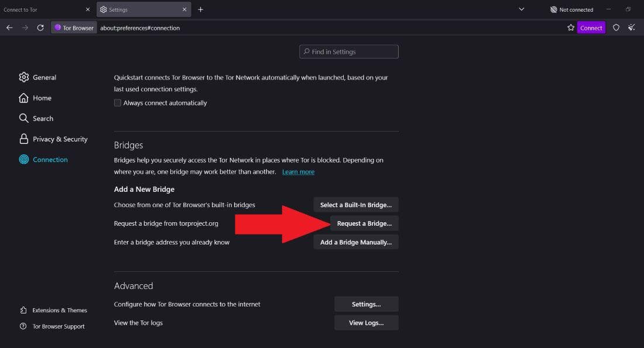Click the Add a New Bridge heading

(144, 189)
